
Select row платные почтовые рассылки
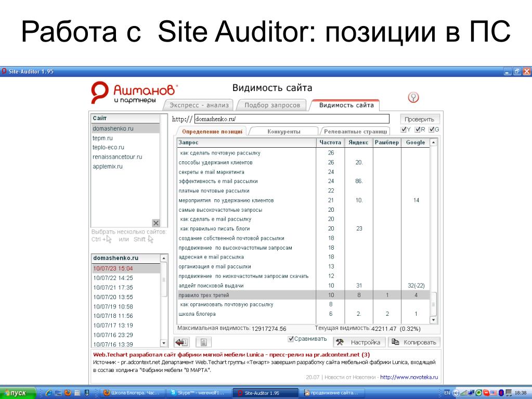[303, 191]
